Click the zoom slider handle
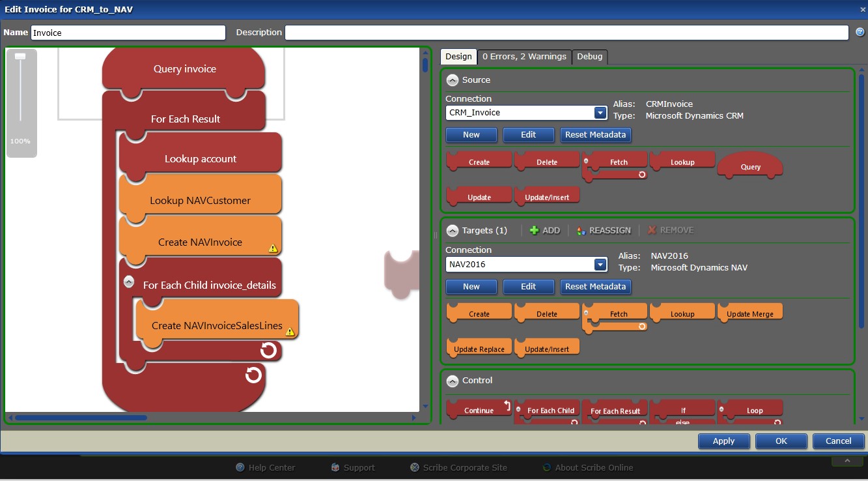 coord(20,57)
